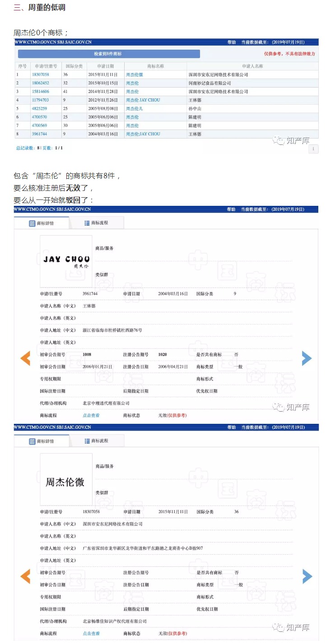
Task: Select date 2006年01月21日
Action: (x=97, y=367)
